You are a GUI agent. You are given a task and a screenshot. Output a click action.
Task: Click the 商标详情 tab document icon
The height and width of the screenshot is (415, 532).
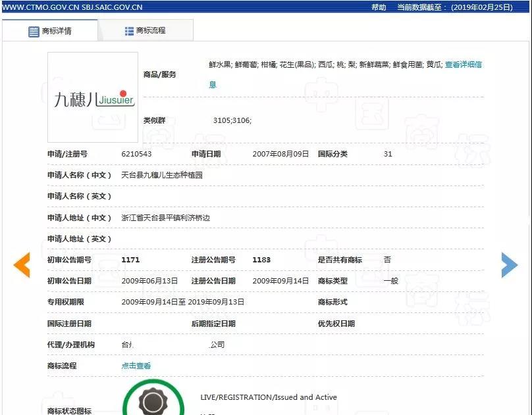coord(34,31)
